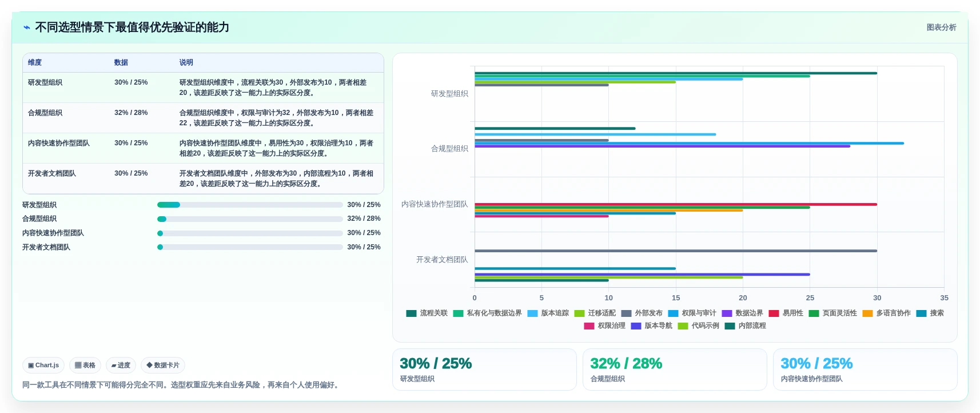
Task: Click the 35 tick label on the x-axis
Action: [x=944, y=298]
